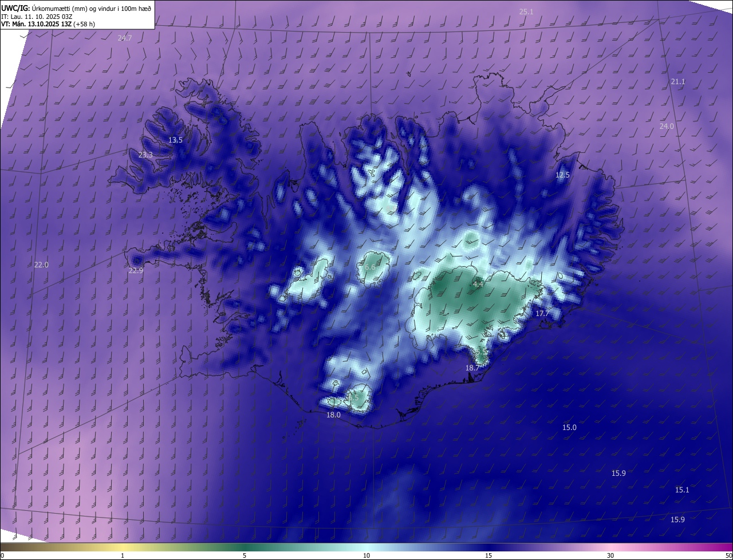Image resolution: width=733 pixels, height=560 pixels.
Task: Click the 15.1 value in the southeast
Action: pos(682,490)
